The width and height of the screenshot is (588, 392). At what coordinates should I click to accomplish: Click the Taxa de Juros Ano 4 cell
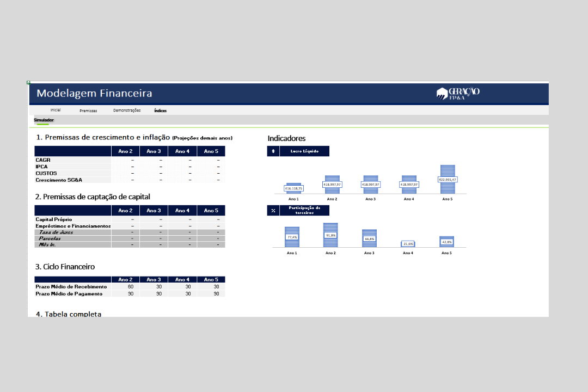pyautogui.click(x=182, y=232)
